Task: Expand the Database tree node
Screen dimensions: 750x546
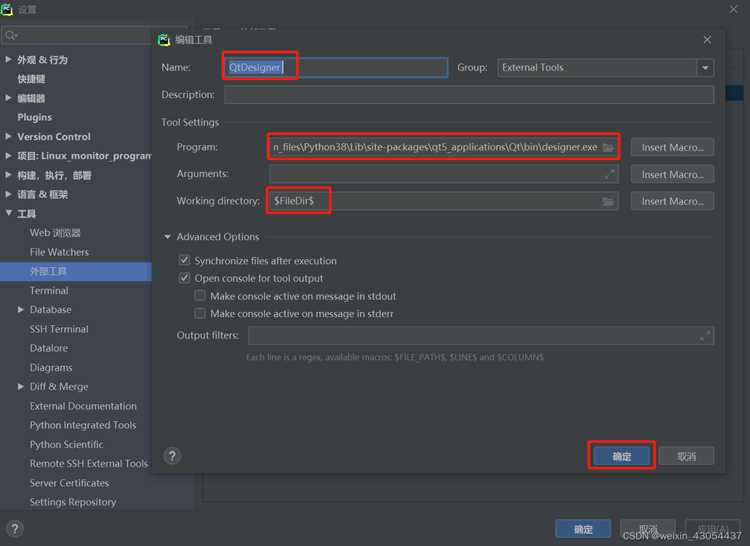Action: (x=21, y=310)
